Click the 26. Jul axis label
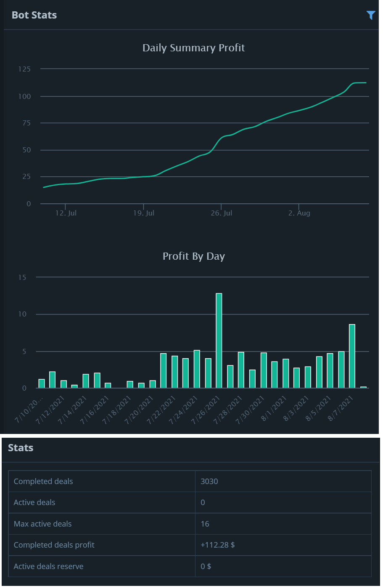The image size is (383, 588). click(222, 213)
